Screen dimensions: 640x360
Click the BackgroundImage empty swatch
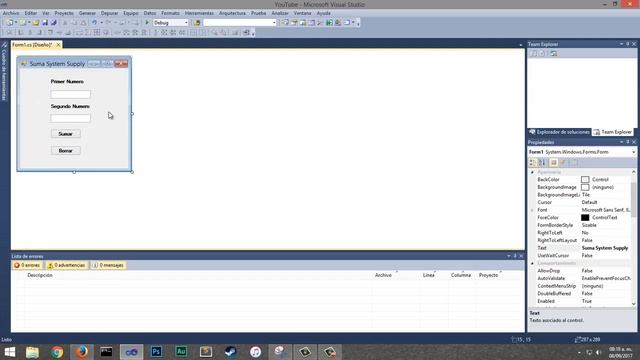[x=585, y=187]
